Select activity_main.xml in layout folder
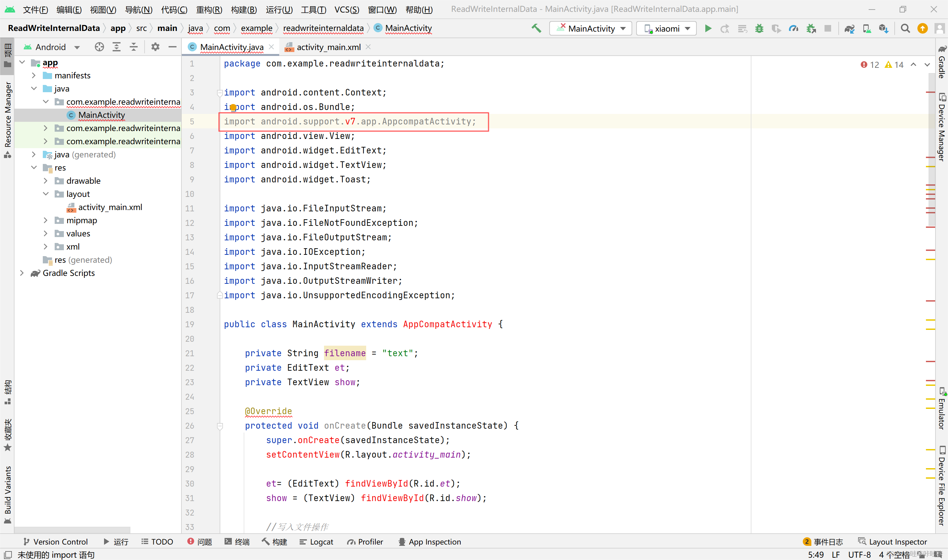This screenshot has width=948, height=560. click(x=110, y=207)
